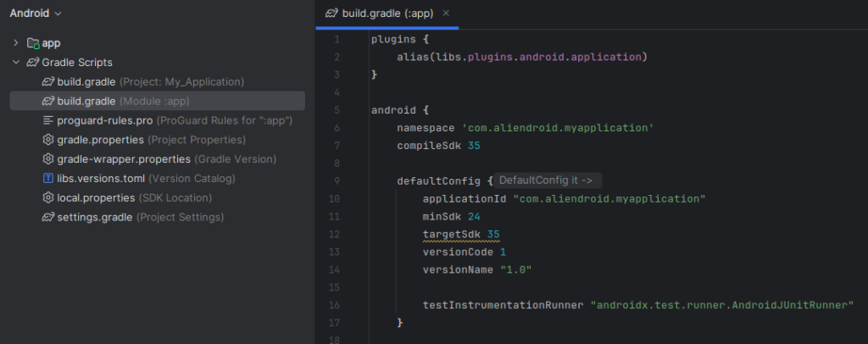Click the DefaultConfig it -> inlay hint
This screenshot has width=868, height=344.
(548, 180)
